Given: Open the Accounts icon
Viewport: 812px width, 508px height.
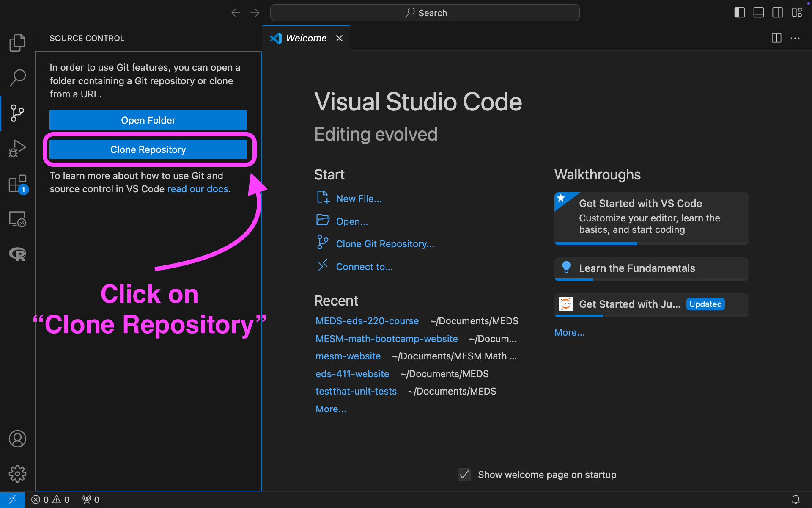Looking at the screenshot, I should click(x=17, y=439).
